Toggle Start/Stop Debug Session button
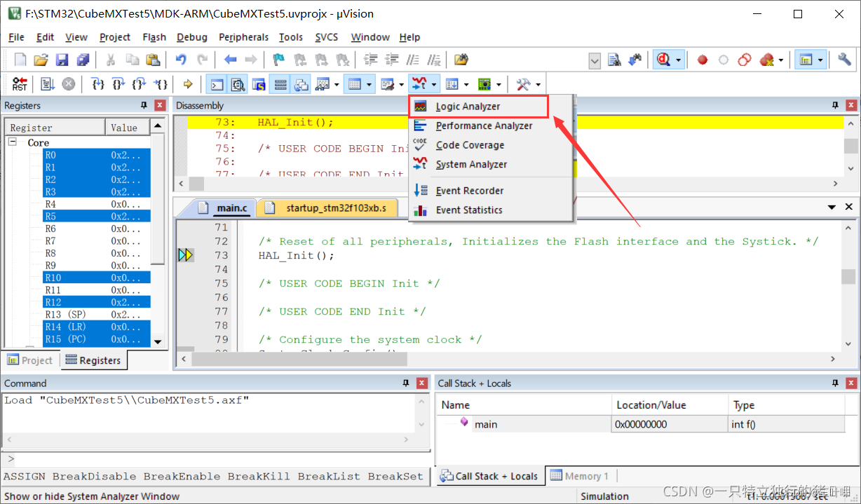This screenshot has width=861, height=504. point(663,60)
